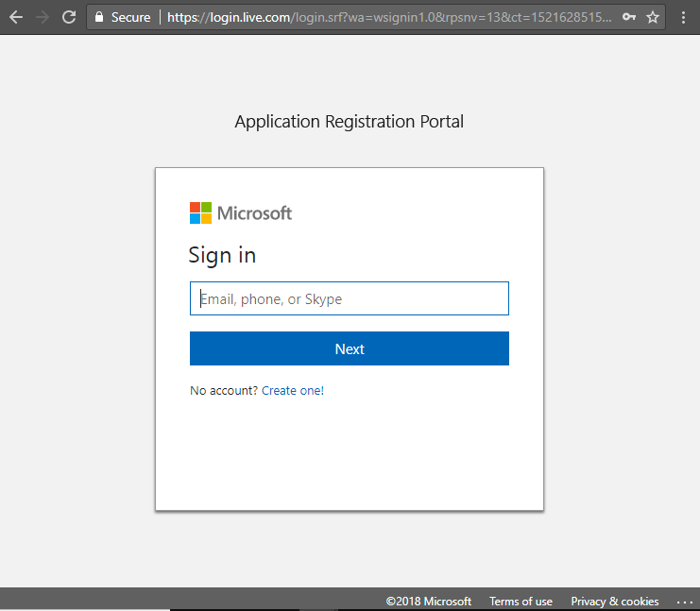Click the Secure label in address bar
The width and height of the screenshot is (700, 611).
tap(130, 17)
